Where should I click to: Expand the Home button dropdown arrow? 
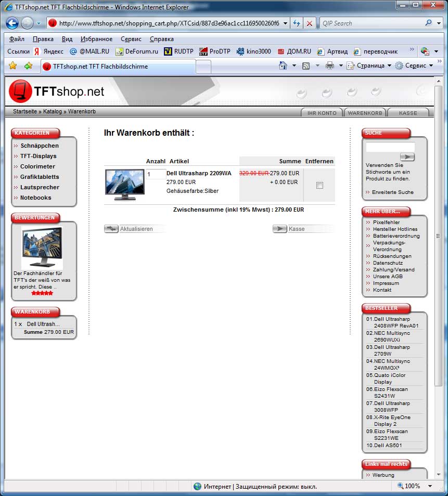[294, 66]
